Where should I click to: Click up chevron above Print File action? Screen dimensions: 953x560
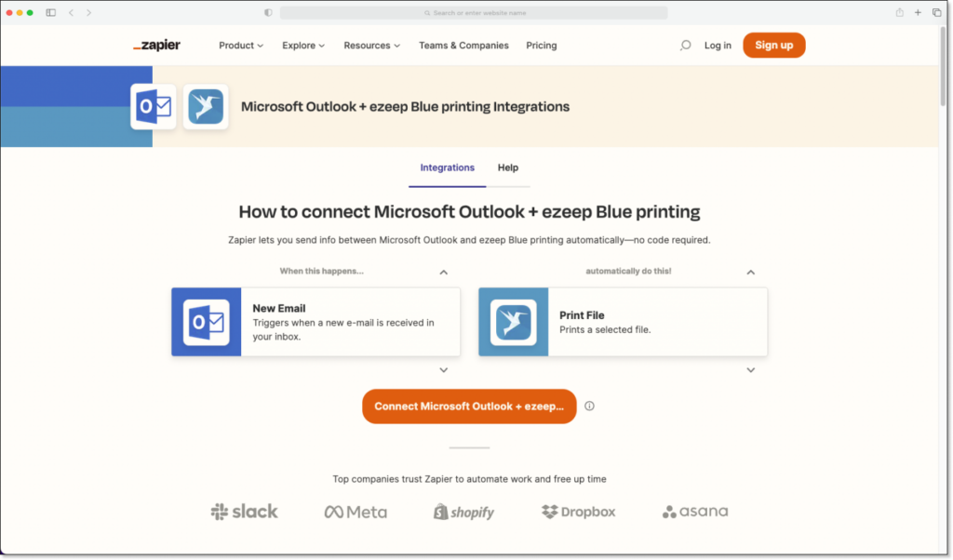(751, 273)
